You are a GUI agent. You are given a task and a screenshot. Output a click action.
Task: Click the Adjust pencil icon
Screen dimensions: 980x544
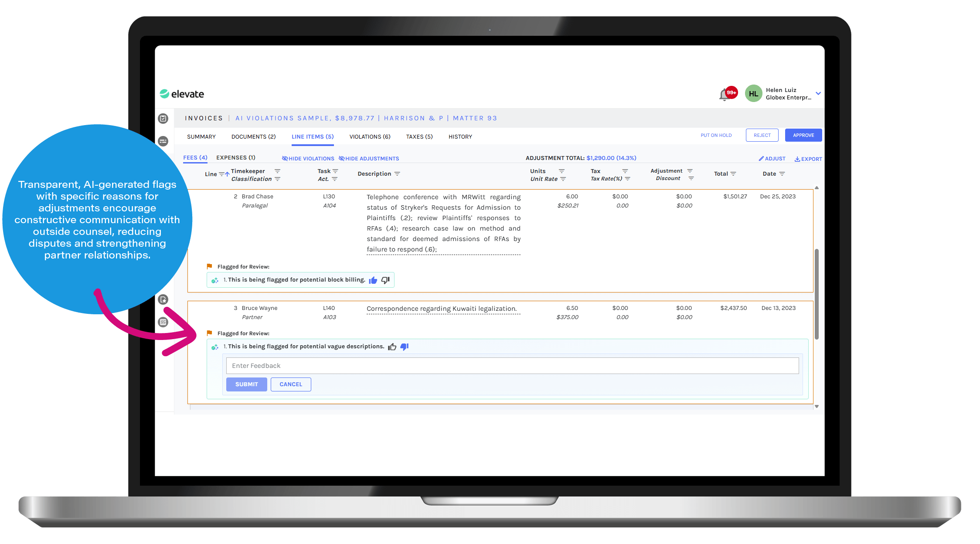(762, 158)
